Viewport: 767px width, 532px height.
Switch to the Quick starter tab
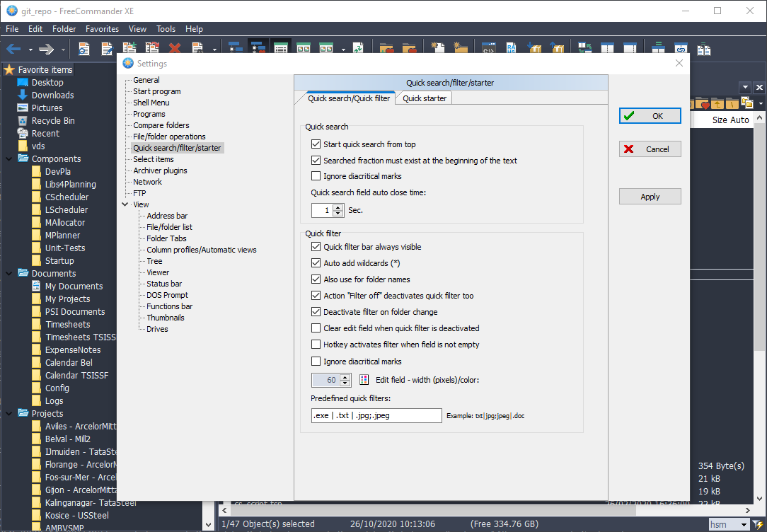tap(425, 98)
